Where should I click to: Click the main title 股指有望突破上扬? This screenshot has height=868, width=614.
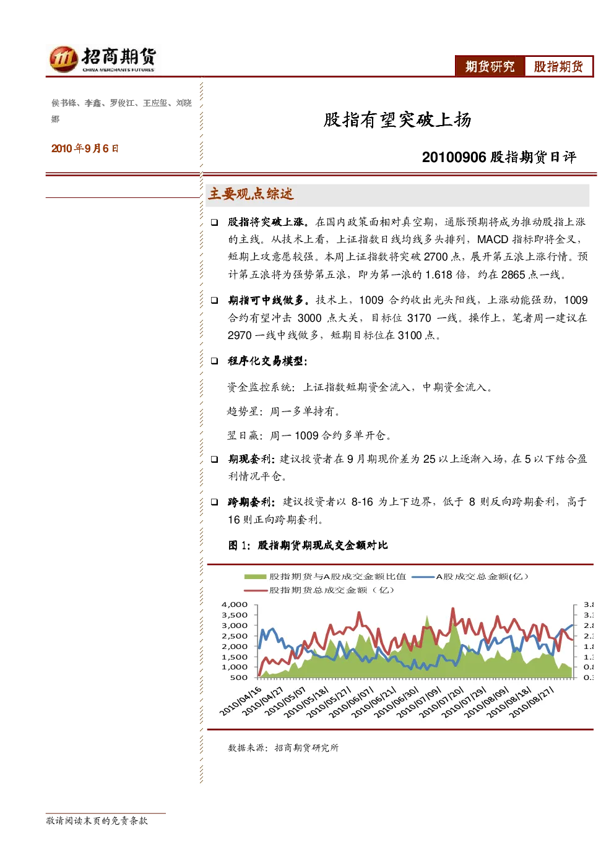point(397,119)
